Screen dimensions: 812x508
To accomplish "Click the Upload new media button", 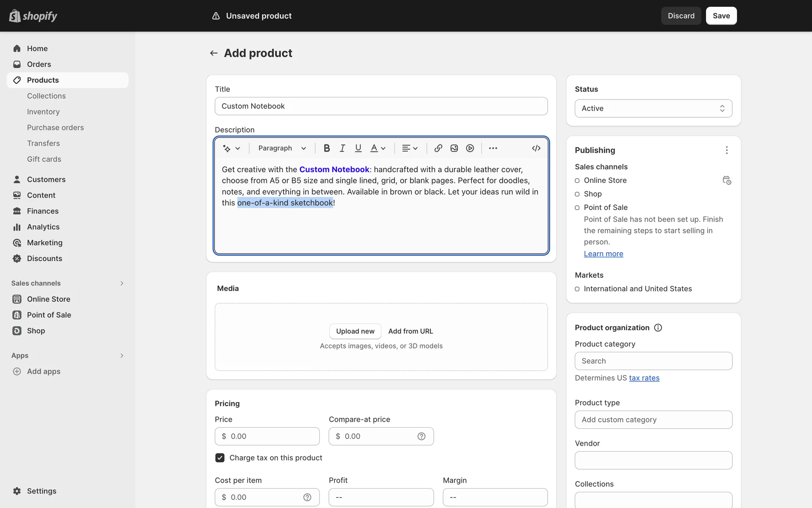I will (355, 331).
